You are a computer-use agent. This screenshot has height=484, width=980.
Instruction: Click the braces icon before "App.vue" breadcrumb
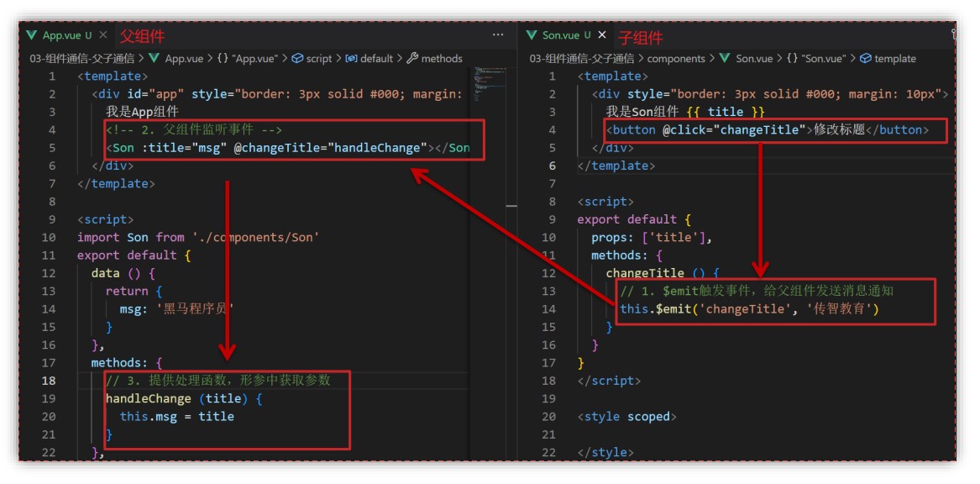coord(222,59)
